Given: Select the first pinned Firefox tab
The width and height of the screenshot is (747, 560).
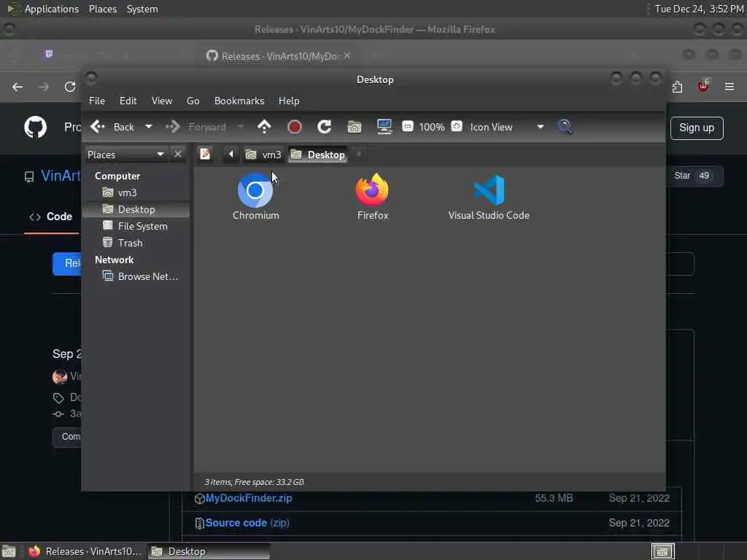Looking at the screenshot, I should coord(49,54).
